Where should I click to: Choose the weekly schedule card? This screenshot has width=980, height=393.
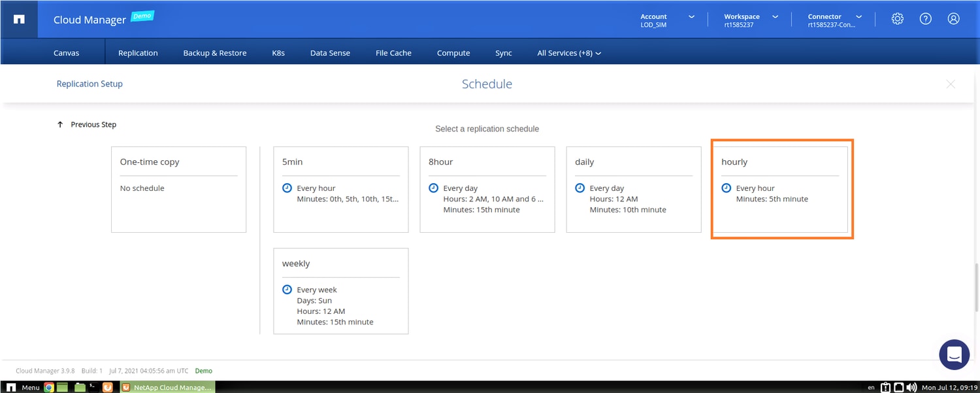341,291
